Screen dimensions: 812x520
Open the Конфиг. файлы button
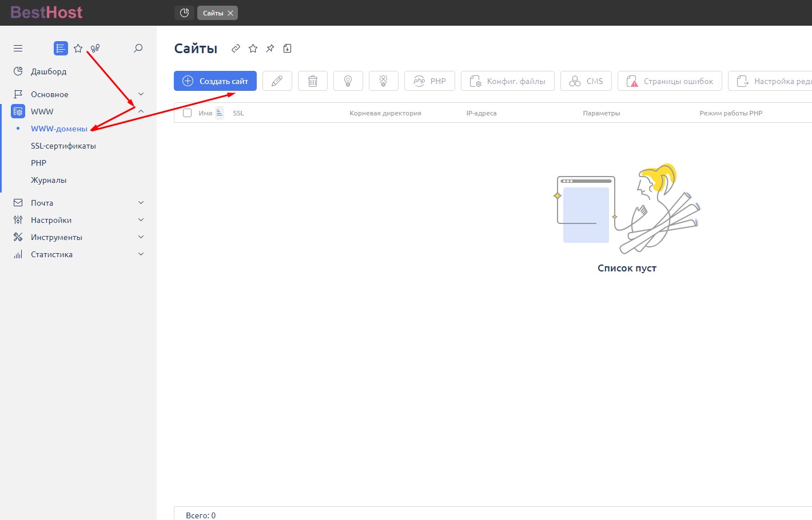click(x=508, y=81)
